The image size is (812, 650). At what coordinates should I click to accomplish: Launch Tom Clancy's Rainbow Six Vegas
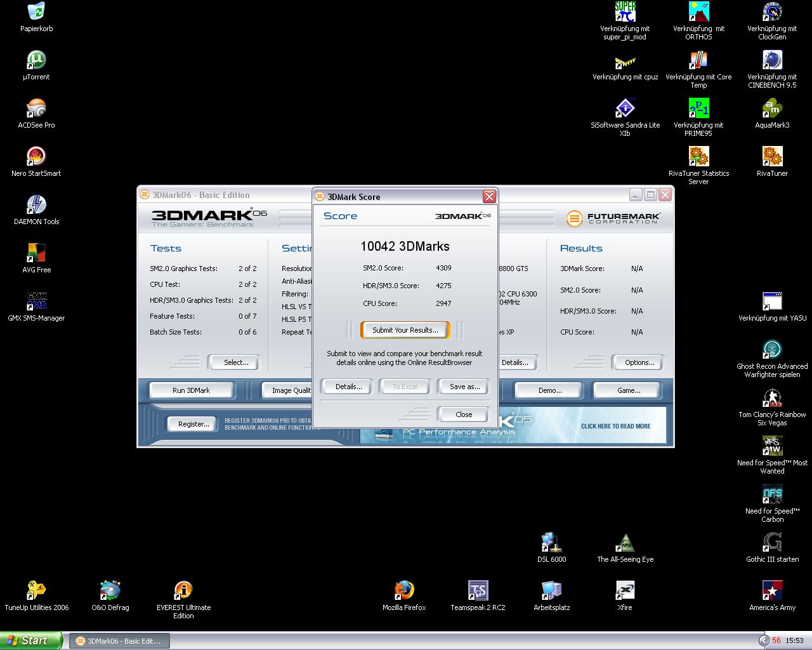[772, 398]
